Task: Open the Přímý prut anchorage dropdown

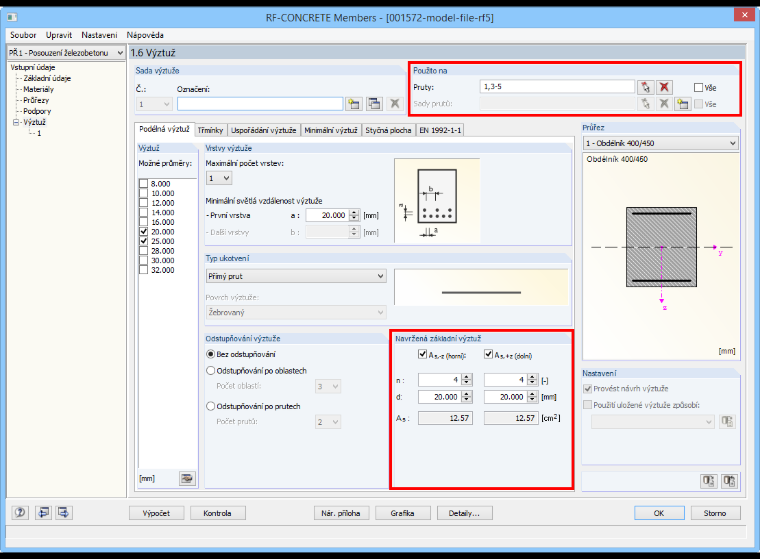Action: 296,276
